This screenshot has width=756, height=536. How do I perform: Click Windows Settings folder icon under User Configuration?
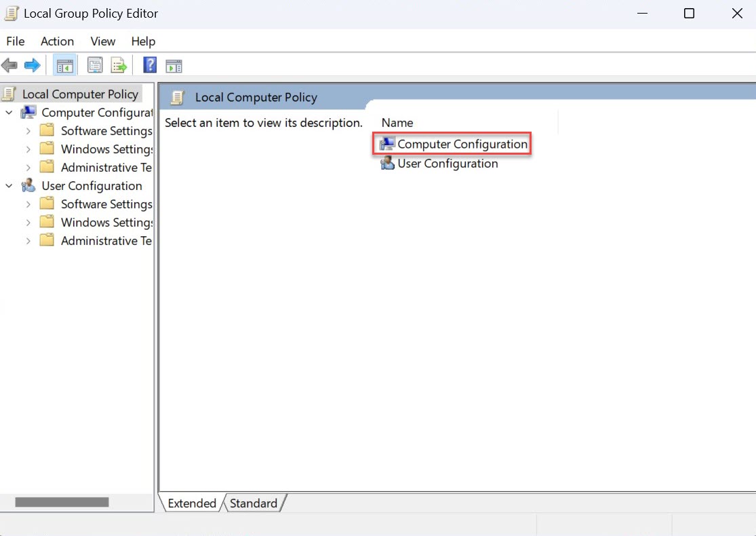click(x=47, y=222)
